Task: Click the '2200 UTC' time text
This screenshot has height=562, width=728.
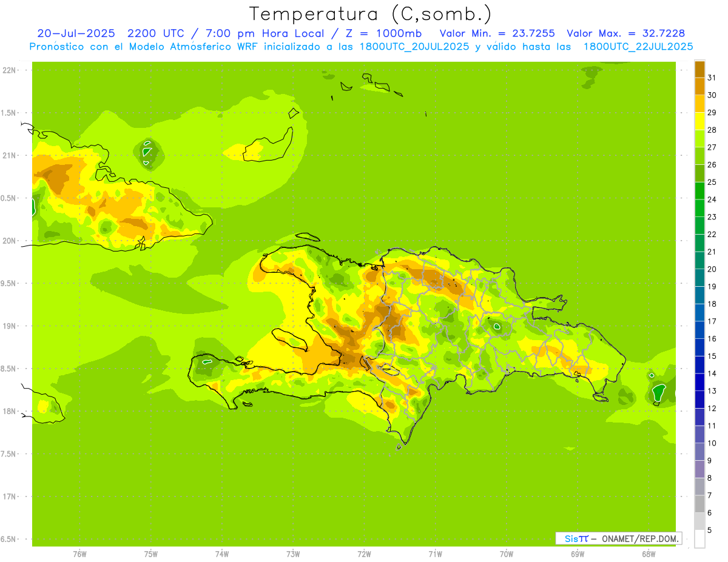Action: (156, 33)
